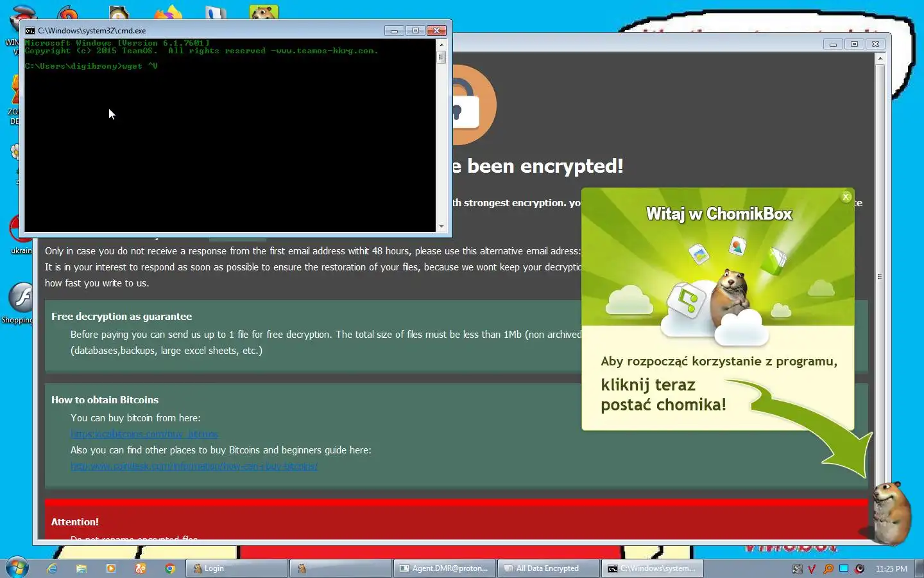Open the Firefox desktop shortcut icon
Viewport: 924px width, 578px height.
(x=168, y=13)
